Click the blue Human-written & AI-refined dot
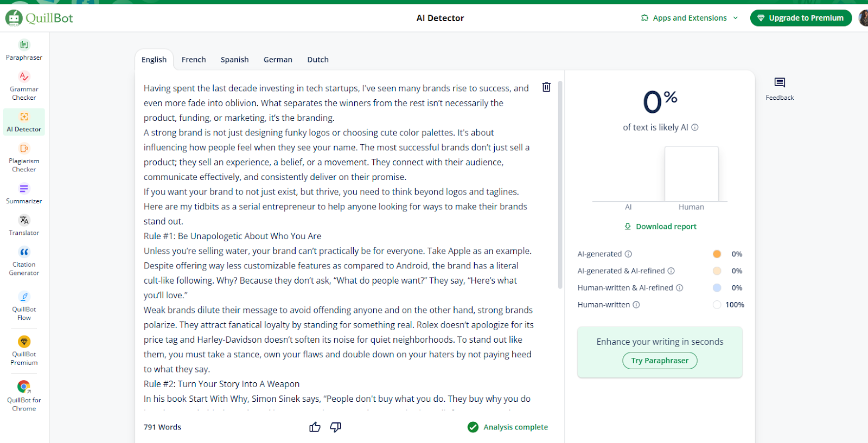This screenshot has height=443, width=868. point(717,288)
